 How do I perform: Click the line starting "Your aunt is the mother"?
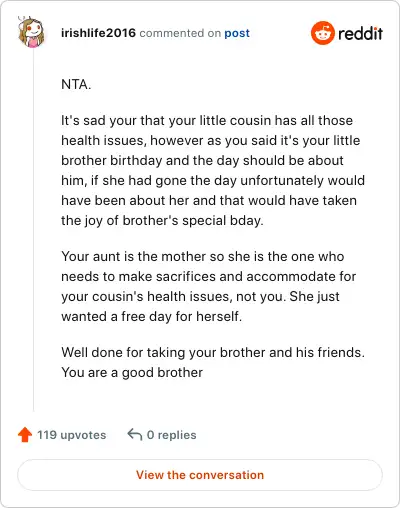203,256
